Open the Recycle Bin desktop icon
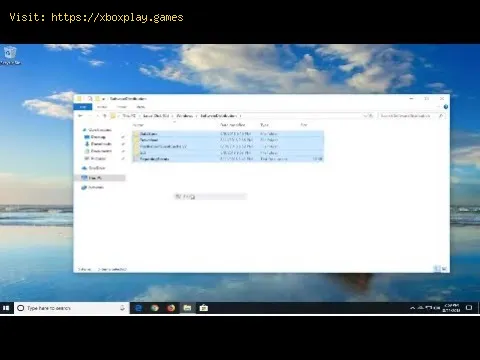The width and height of the screenshot is (480, 360). pos(10,55)
